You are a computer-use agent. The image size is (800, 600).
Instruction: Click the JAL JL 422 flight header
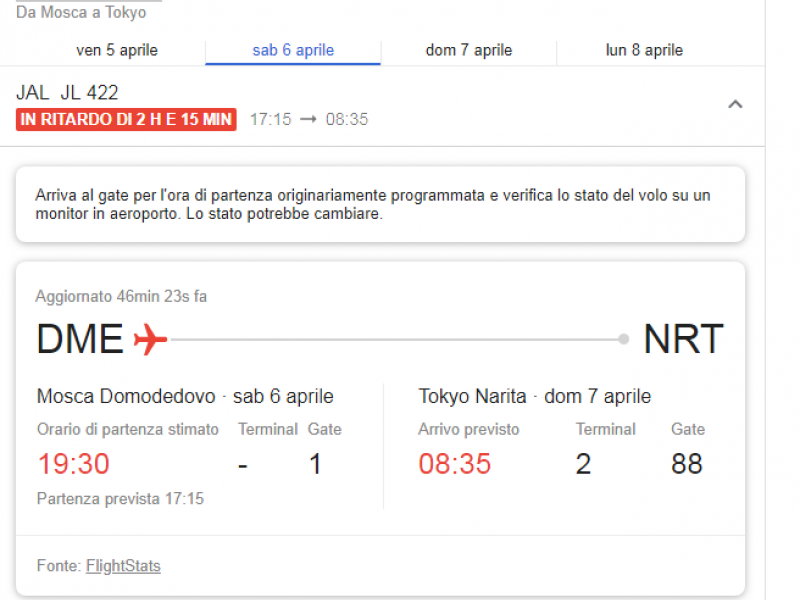pos(67,93)
